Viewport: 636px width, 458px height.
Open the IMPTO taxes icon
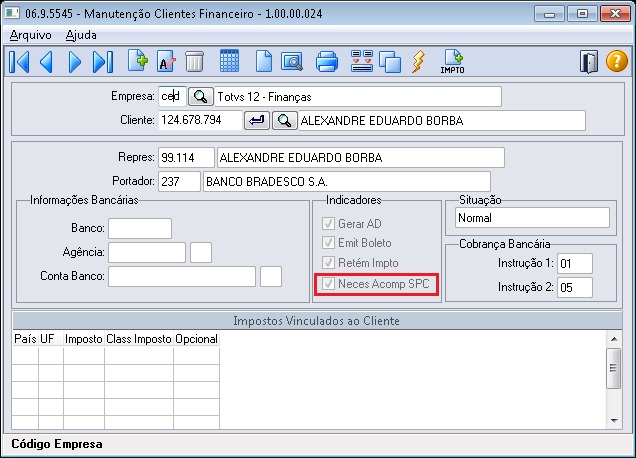(453, 61)
